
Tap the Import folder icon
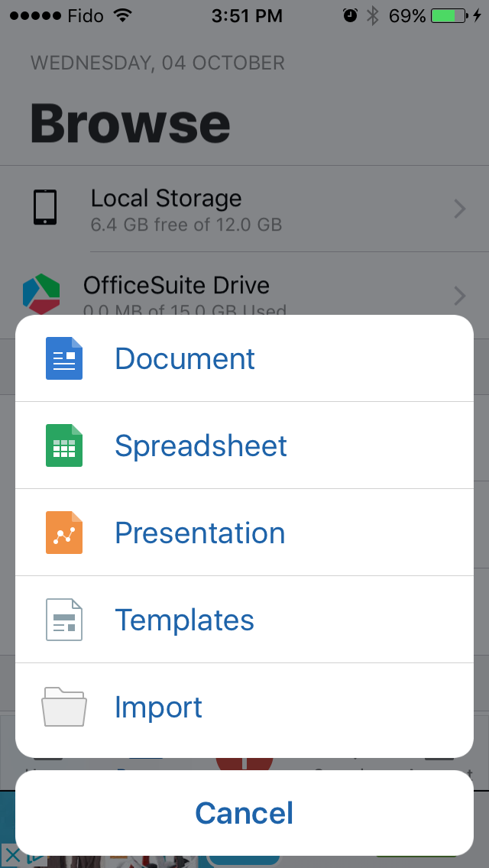click(63, 707)
